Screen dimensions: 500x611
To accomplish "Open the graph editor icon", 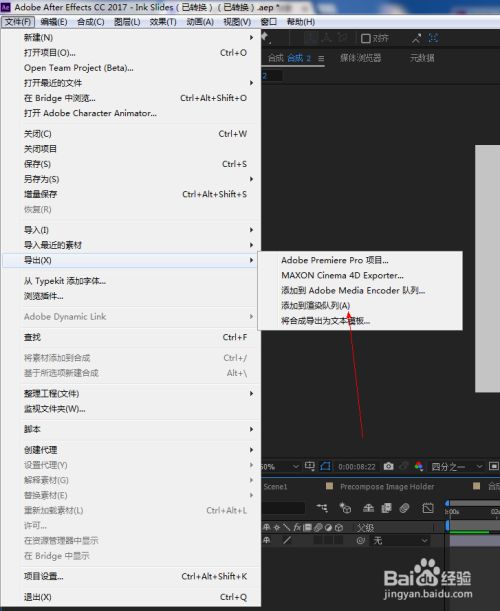I will pos(428,508).
